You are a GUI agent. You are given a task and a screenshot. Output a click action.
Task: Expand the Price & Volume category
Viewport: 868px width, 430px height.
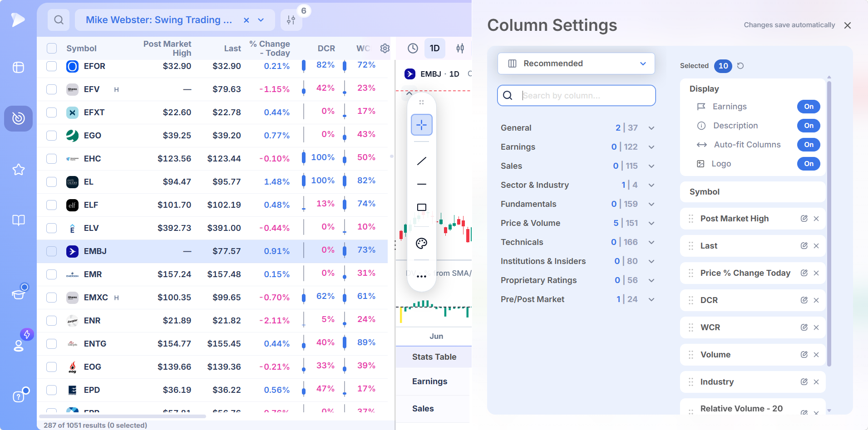[651, 223]
